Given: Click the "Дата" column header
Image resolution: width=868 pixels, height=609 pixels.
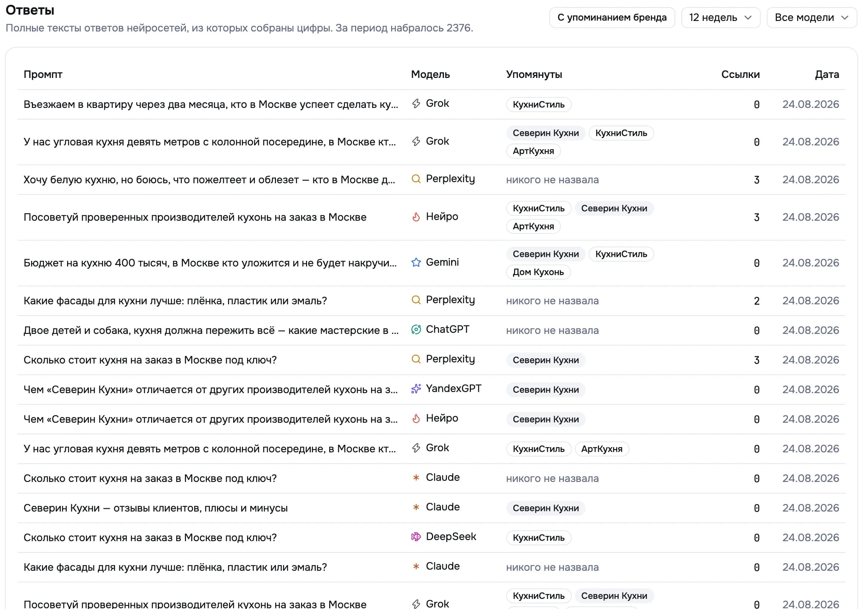Looking at the screenshot, I should coord(827,75).
